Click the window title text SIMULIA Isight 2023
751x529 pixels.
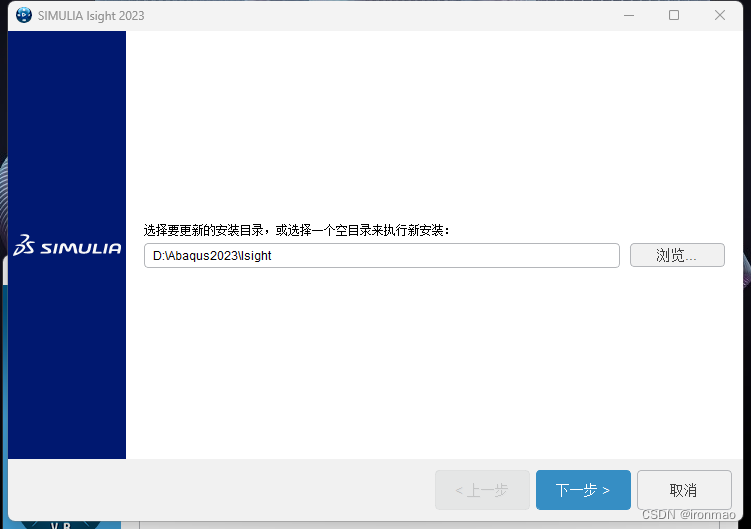coord(91,16)
